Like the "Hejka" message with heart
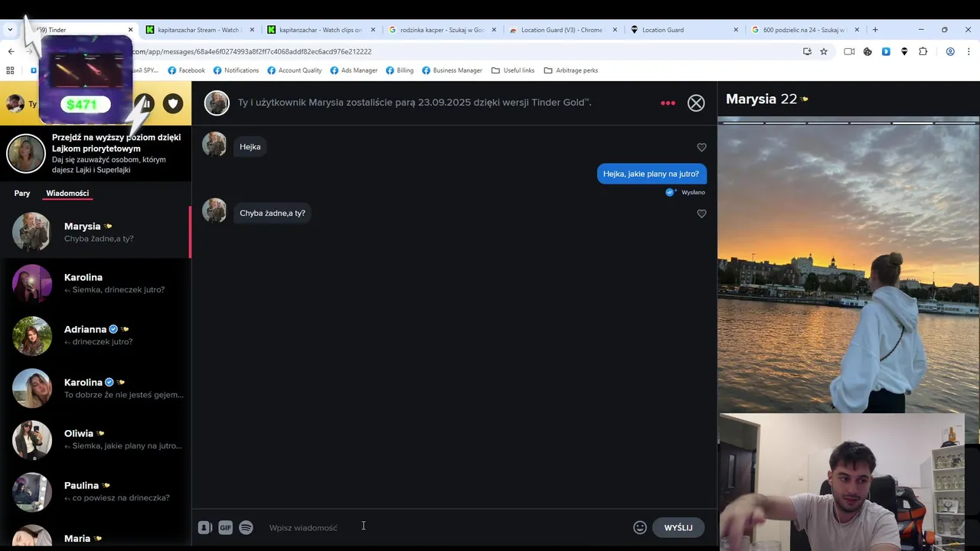The height and width of the screenshot is (551, 980). pyautogui.click(x=701, y=147)
